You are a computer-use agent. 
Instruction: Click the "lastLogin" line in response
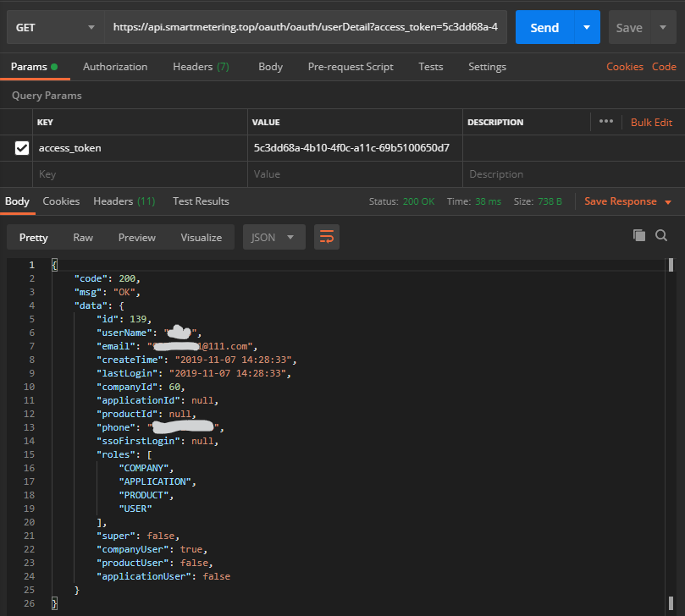pos(194,373)
